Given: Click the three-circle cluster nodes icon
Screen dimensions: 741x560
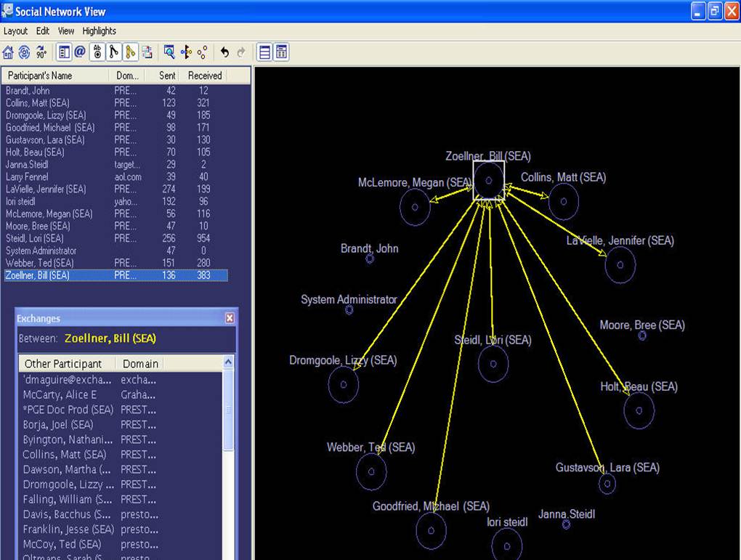Looking at the screenshot, I should pyautogui.click(x=203, y=52).
